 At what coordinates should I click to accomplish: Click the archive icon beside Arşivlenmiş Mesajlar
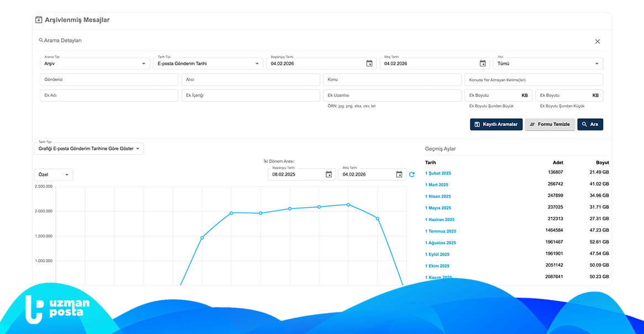[39, 20]
